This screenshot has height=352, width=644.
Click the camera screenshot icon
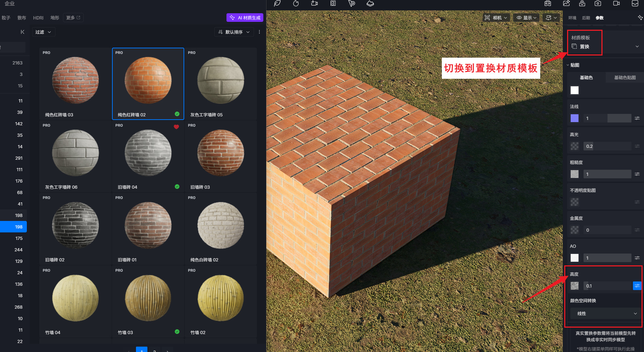(598, 4)
